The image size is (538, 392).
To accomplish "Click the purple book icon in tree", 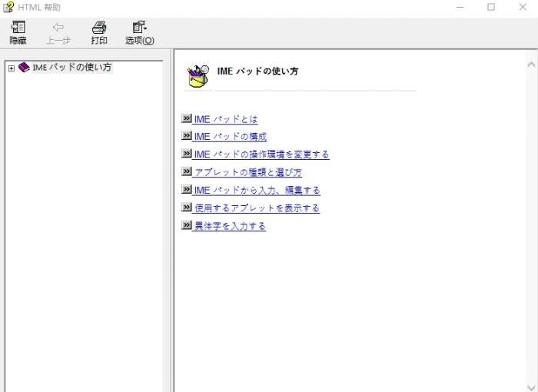I will [x=24, y=68].
